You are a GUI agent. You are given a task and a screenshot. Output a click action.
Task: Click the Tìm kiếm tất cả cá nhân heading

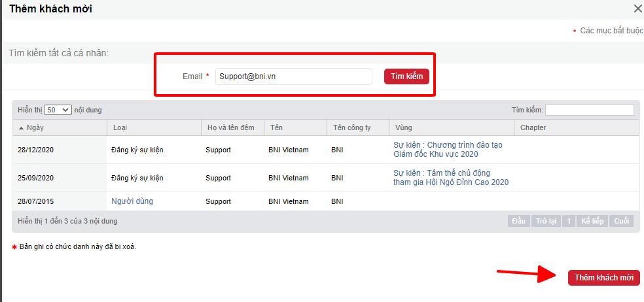coord(58,53)
